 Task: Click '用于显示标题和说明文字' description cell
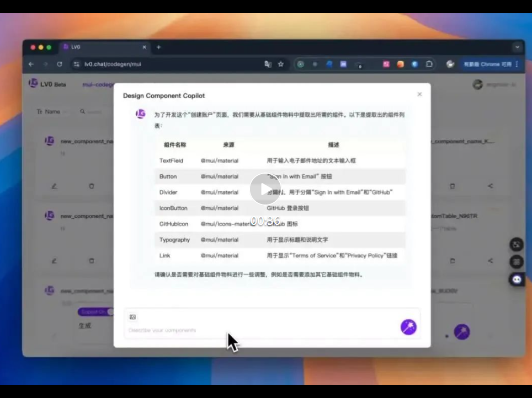point(297,240)
